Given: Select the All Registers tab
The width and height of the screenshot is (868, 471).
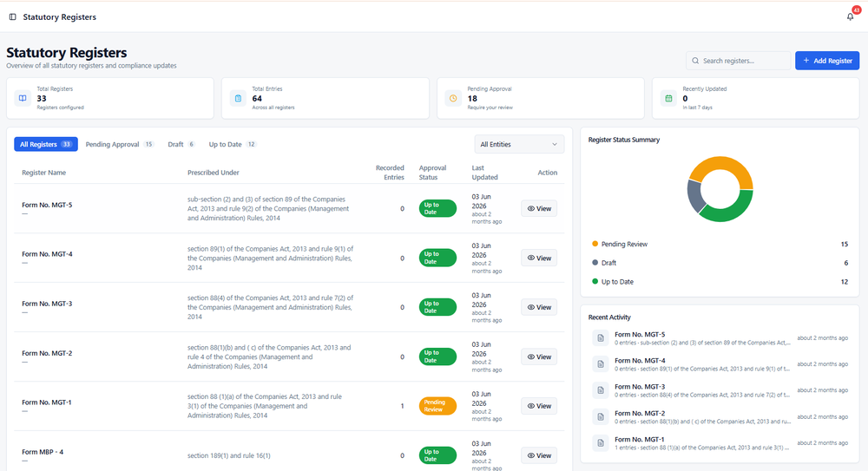Looking at the screenshot, I should 46,145.
